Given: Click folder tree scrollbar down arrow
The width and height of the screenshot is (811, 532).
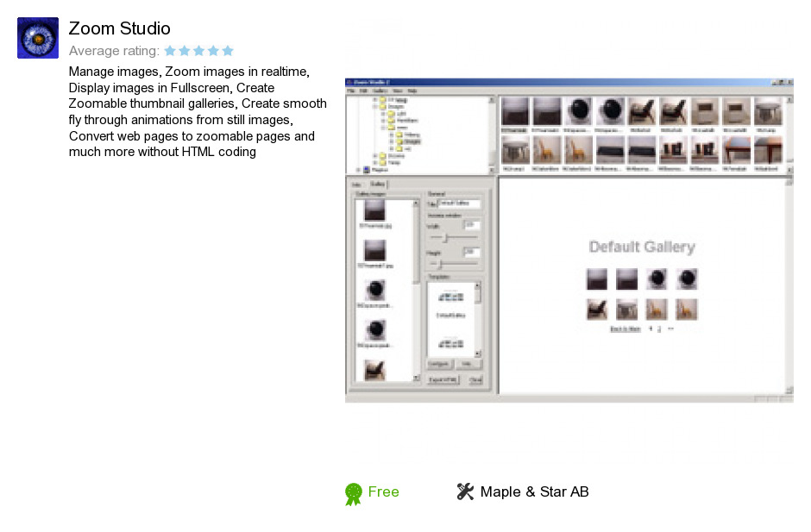Looking at the screenshot, I should pos(492,170).
